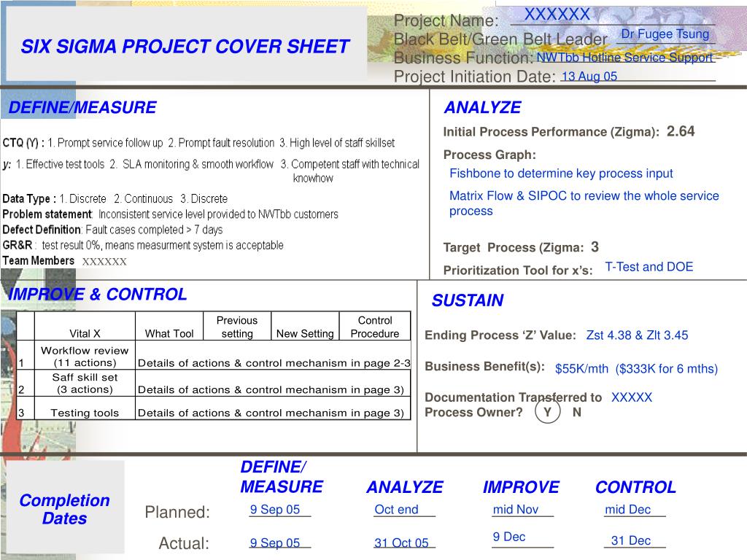The image size is (747, 560).
Task: Click the 'Completion Dates' box
Action: pos(65,508)
